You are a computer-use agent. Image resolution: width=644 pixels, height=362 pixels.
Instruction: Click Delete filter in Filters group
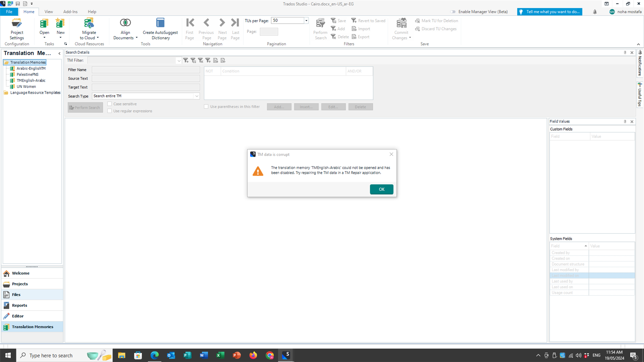pos(340,37)
